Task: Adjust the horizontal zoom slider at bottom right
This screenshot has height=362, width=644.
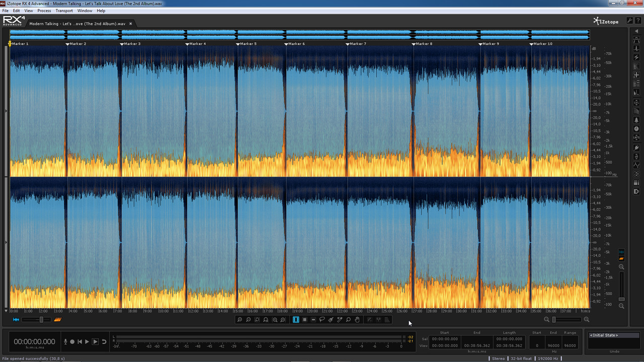Action: tap(567, 320)
